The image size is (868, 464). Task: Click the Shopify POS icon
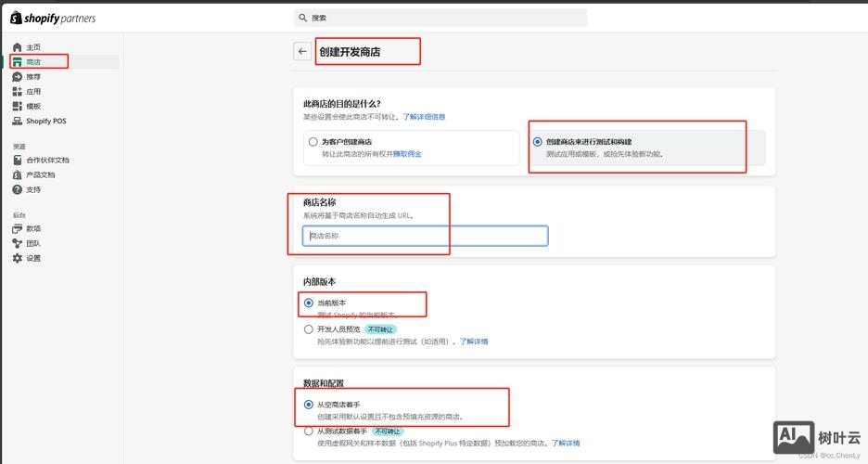pos(18,121)
